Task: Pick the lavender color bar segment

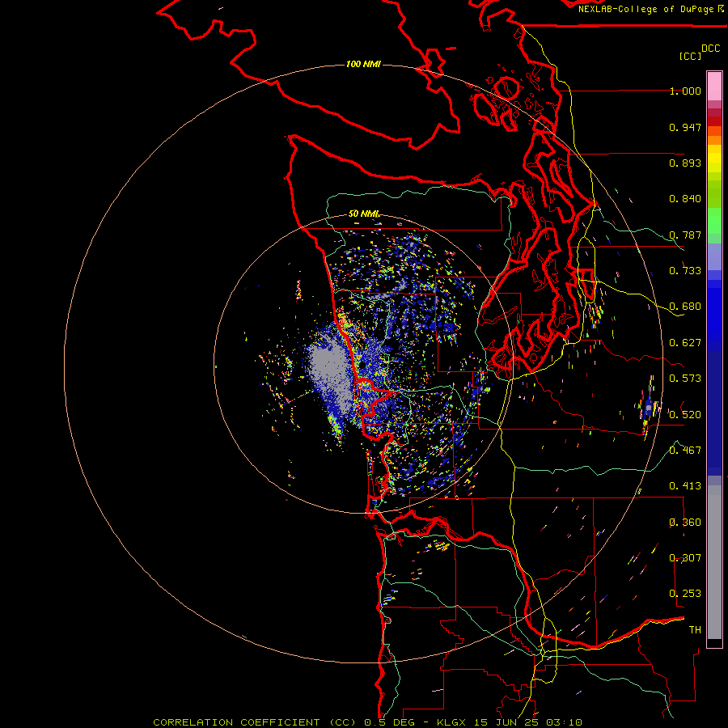Action: [714, 257]
